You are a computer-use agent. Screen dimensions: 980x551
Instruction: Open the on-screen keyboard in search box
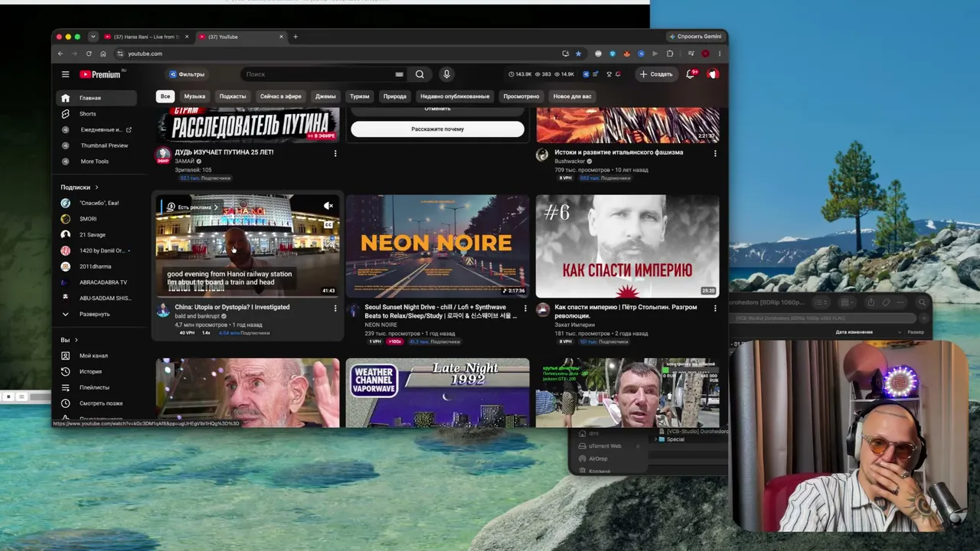[x=399, y=74]
